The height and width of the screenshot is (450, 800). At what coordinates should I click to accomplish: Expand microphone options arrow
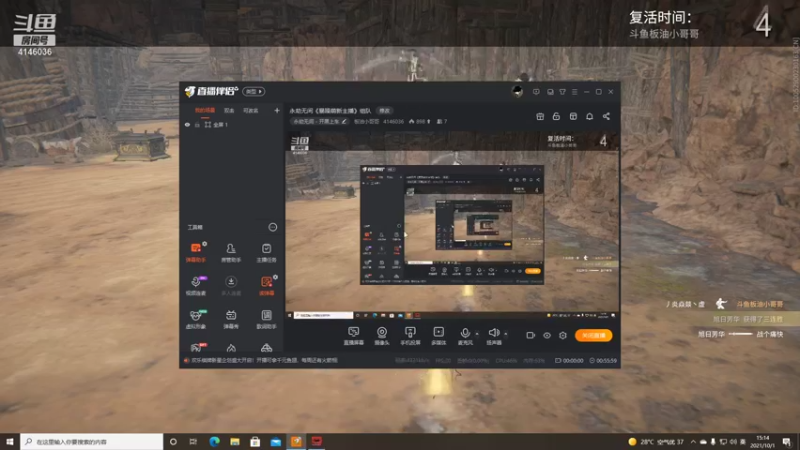coord(477,334)
